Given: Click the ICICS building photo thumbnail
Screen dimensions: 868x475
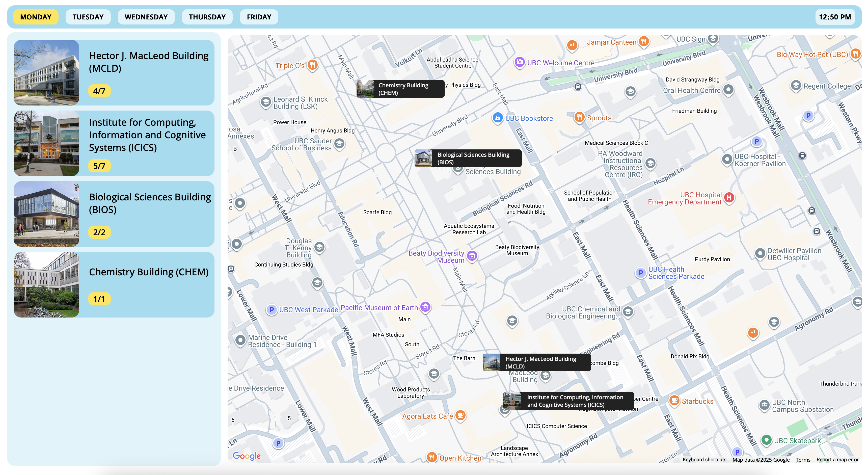Looking at the screenshot, I should pyautogui.click(x=46, y=143).
